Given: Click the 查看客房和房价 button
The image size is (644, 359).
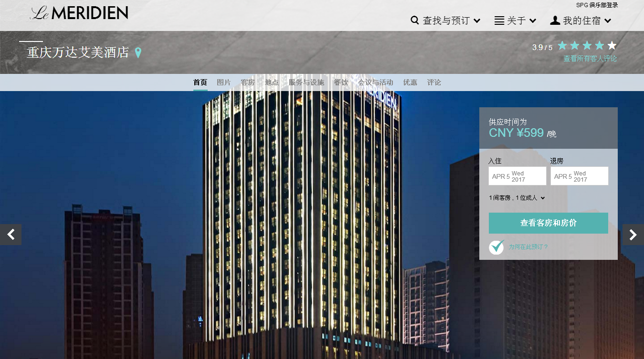Looking at the screenshot, I should coord(549,223).
